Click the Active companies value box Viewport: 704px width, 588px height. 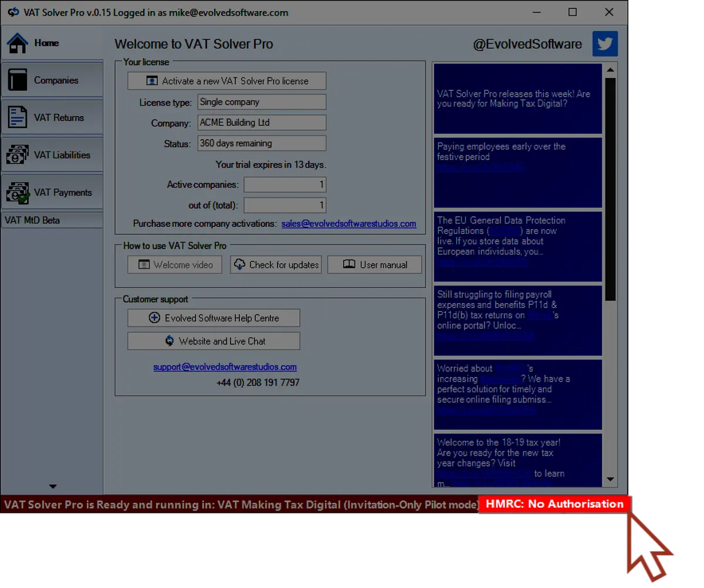point(285,185)
